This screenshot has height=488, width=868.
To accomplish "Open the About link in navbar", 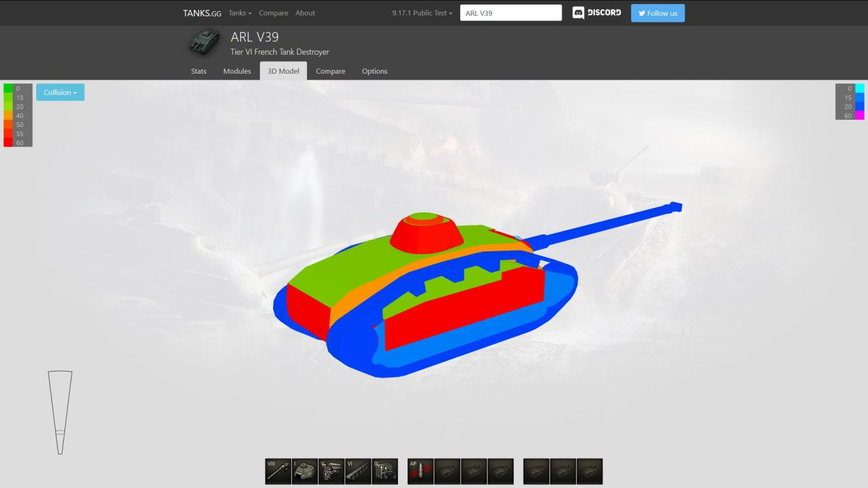I will (305, 13).
